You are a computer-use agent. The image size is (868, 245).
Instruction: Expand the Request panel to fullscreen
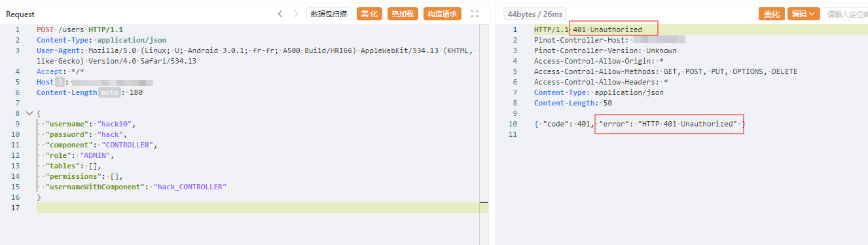tap(475, 14)
